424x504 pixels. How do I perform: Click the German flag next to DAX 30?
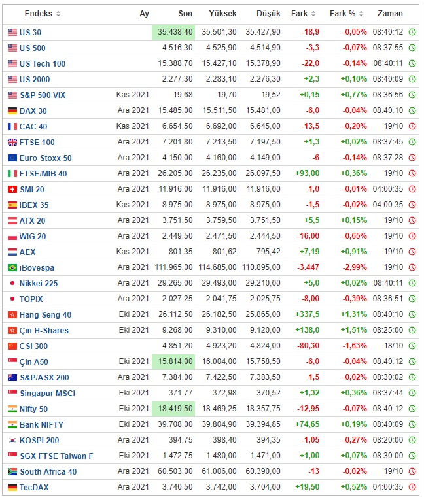tap(12, 111)
